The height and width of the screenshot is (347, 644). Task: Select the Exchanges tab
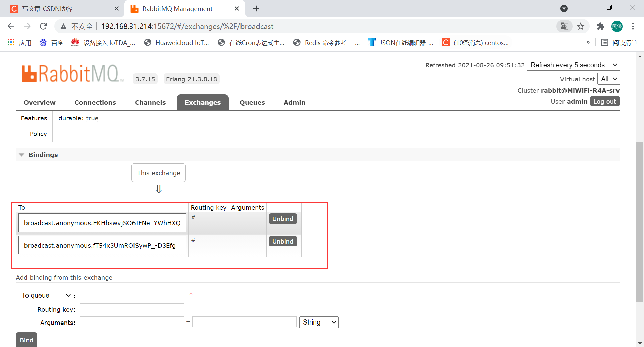click(203, 102)
